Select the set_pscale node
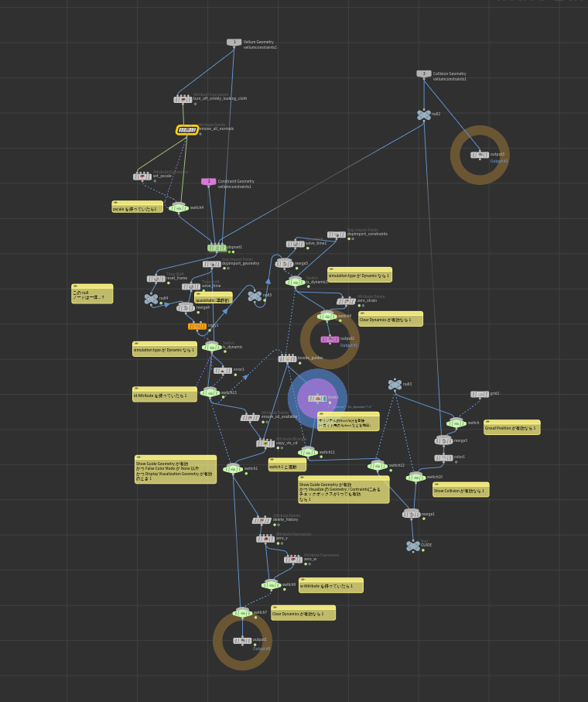Viewport: 588px width, 702px height. 142,176
